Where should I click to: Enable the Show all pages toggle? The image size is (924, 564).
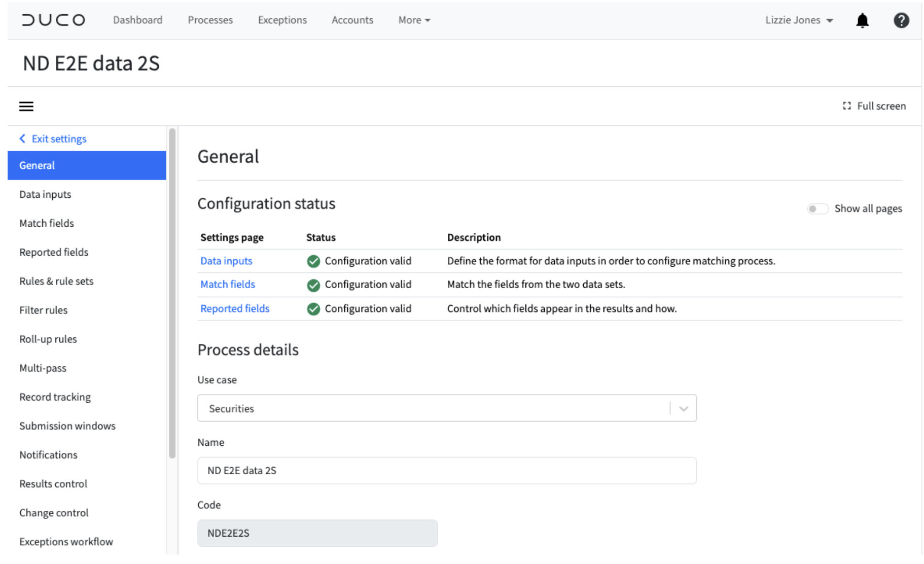817,208
